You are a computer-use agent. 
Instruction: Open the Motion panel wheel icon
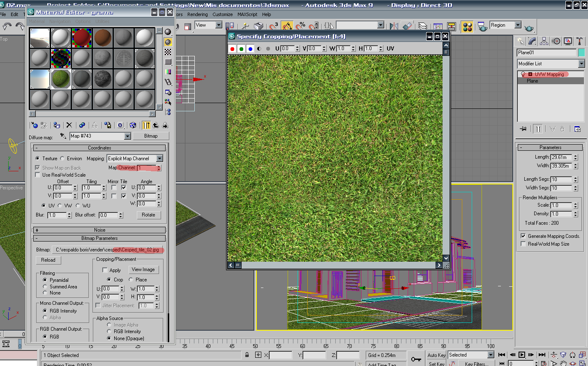tap(556, 41)
